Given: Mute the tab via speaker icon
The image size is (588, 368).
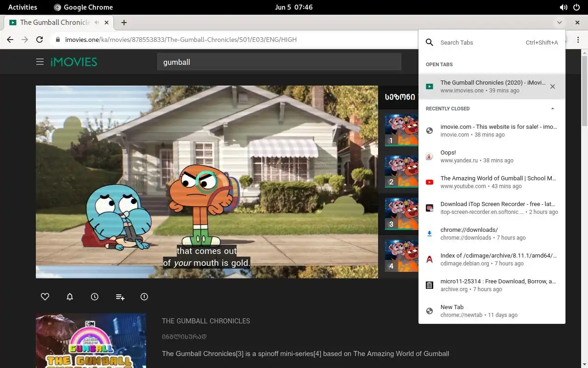Looking at the screenshot, I should coord(97,22).
